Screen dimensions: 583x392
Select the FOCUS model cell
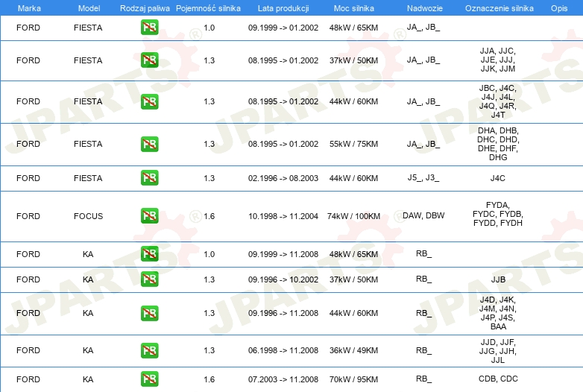click(88, 216)
